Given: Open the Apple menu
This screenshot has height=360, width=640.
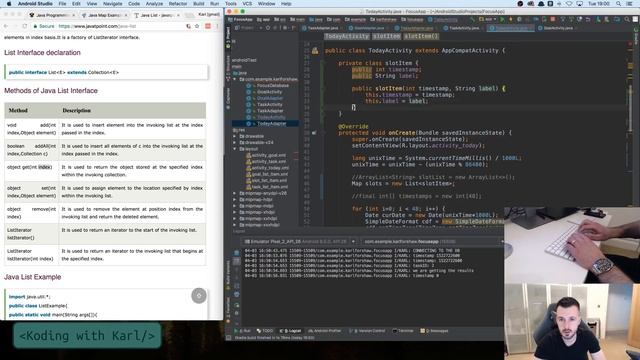Looking at the screenshot, I should [x=9, y=4].
